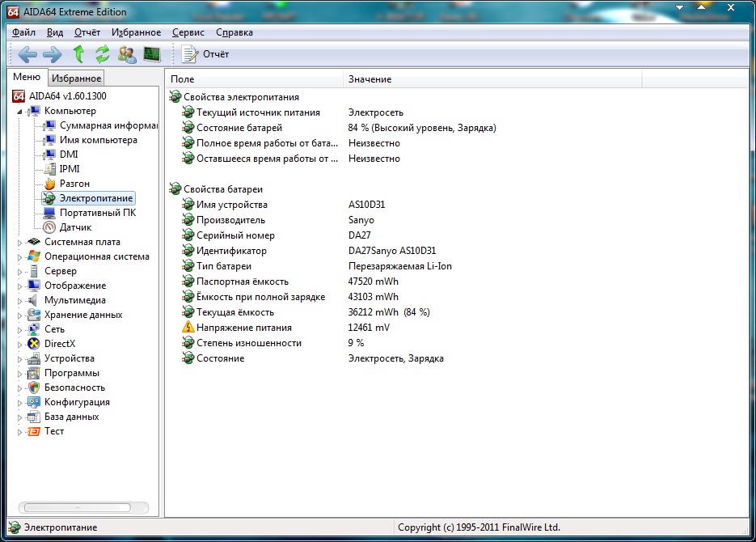
Task: Refresh data with the green arrows icon
Action: coord(102,54)
